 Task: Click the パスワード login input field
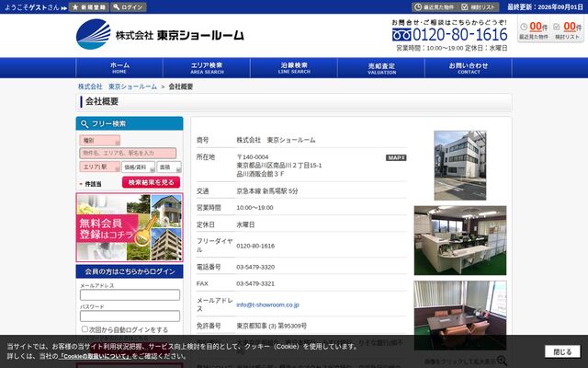tap(130, 316)
